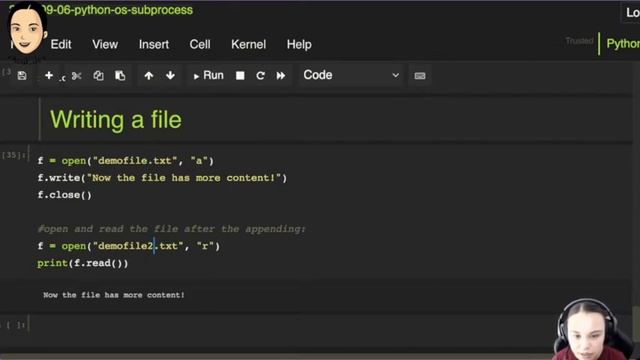Click the first open("demofile.txt", "a") line
The height and width of the screenshot is (360, 640).
(126, 161)
